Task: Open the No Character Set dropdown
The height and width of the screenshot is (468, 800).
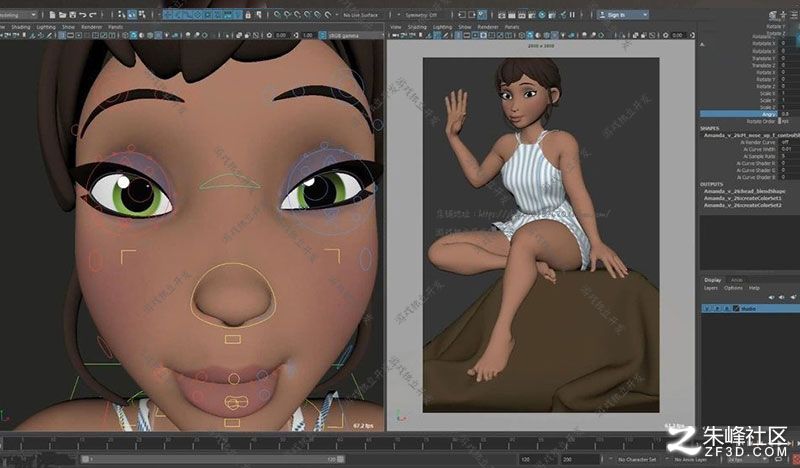Action: pos(637,459)
